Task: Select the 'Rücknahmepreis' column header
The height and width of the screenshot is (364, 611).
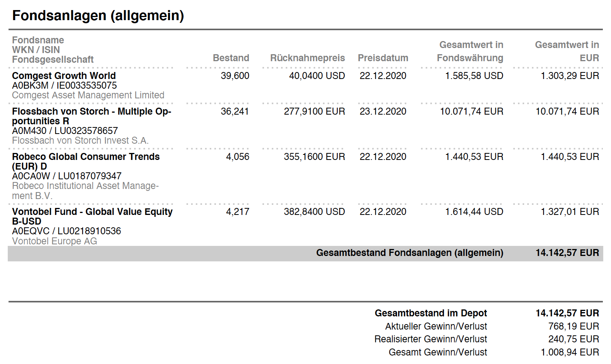Action: point(307,58)
